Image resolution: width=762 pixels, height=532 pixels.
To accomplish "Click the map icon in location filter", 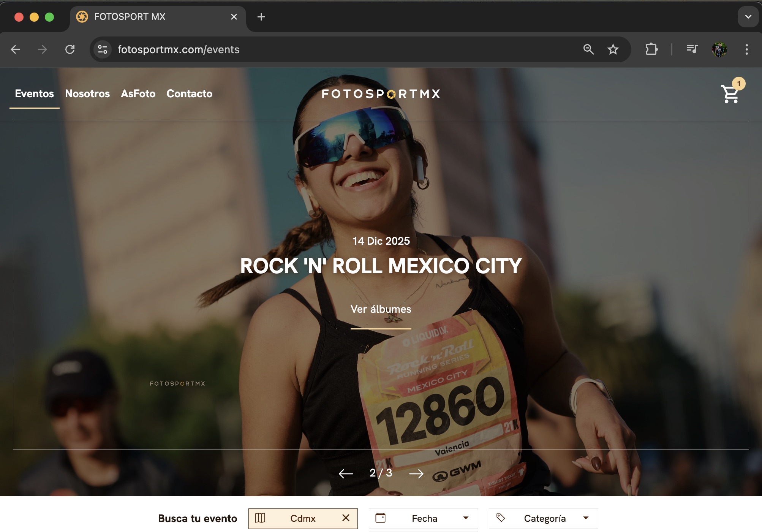I will (x=260, y=518).
